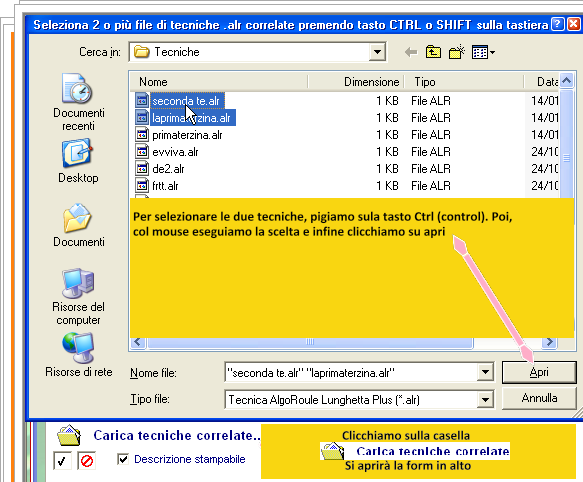Click the Apri button
The height and width of the screenshot is (482, 583).
pyautogui.click(x=539, y=372)
